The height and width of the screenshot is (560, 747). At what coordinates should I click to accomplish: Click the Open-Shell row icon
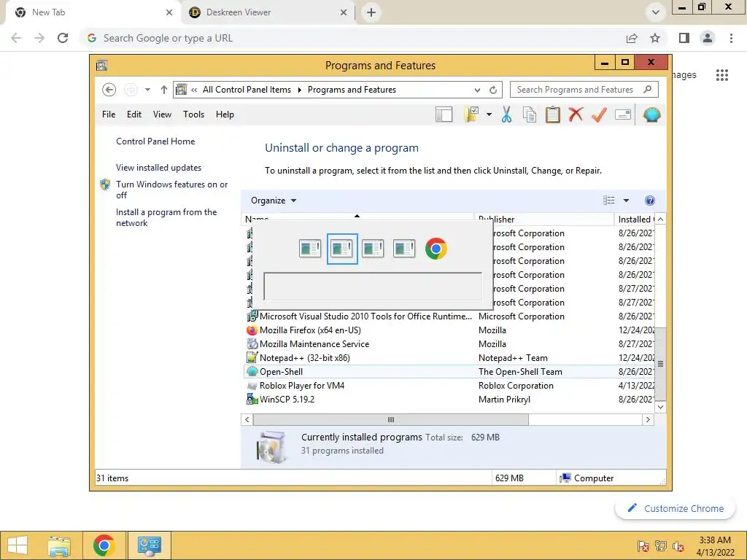pos(252,371)
